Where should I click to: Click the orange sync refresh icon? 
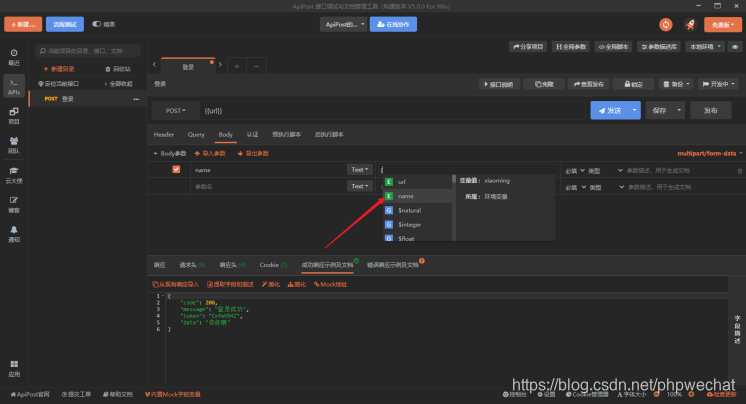[x=666, y=24]
